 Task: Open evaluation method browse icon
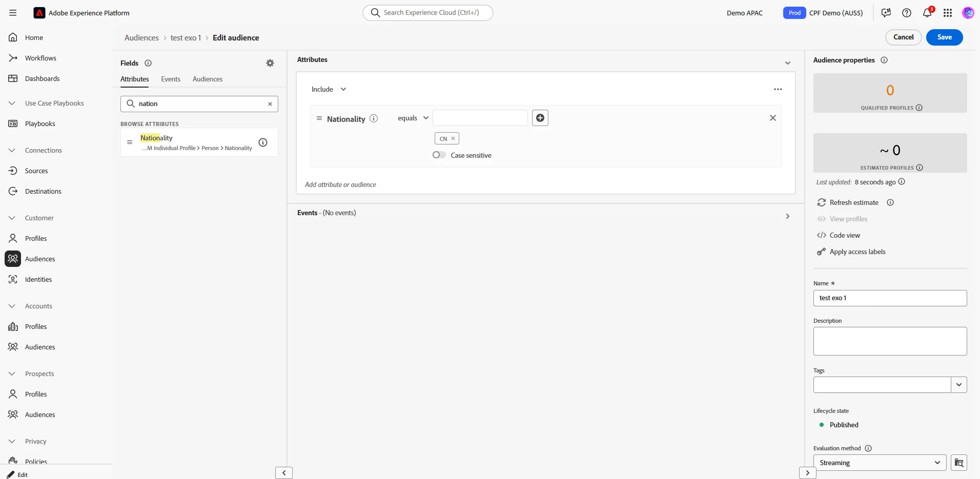(x=959, y=463)
